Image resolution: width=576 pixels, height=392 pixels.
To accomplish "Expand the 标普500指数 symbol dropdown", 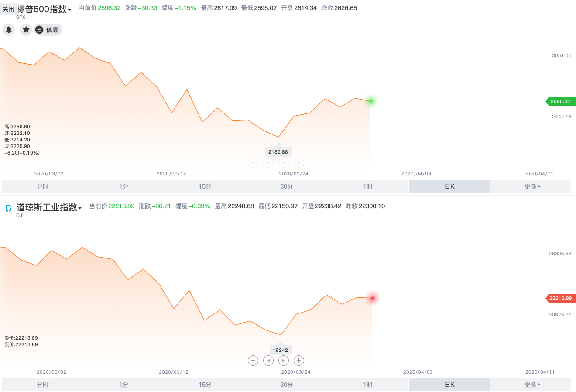I will tap(69, 10).
